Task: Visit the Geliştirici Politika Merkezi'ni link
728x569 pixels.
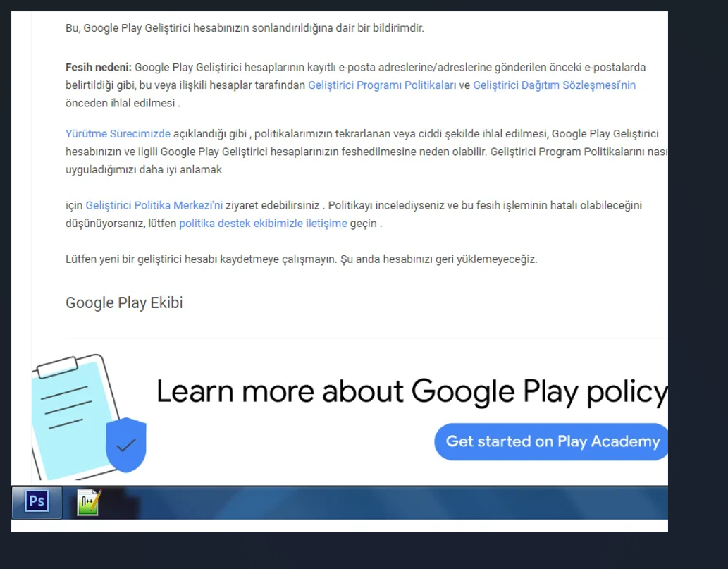Action: click(154, 205)
